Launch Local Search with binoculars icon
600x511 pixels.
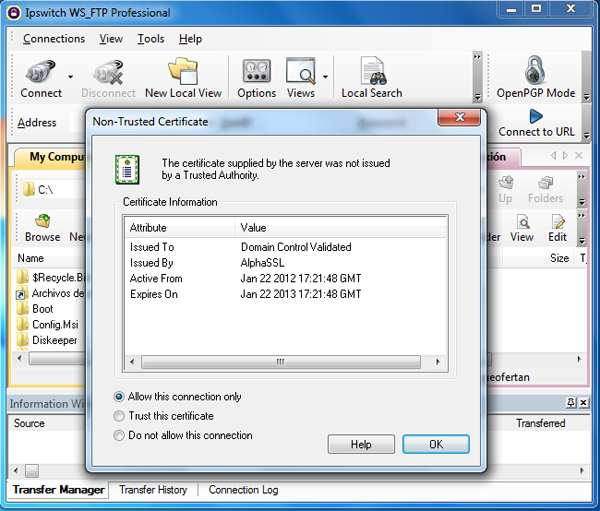pos(372,78)
